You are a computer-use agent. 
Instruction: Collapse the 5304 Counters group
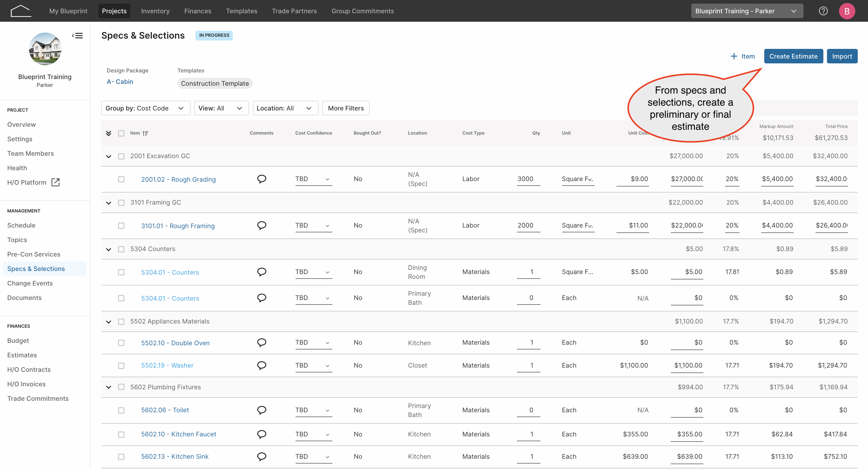click(109, 249)
